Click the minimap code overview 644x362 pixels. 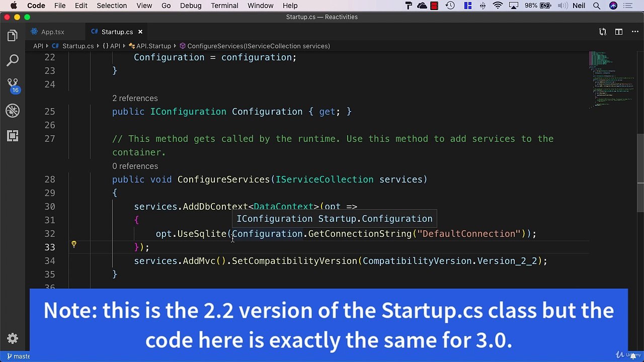coord(612,79)
